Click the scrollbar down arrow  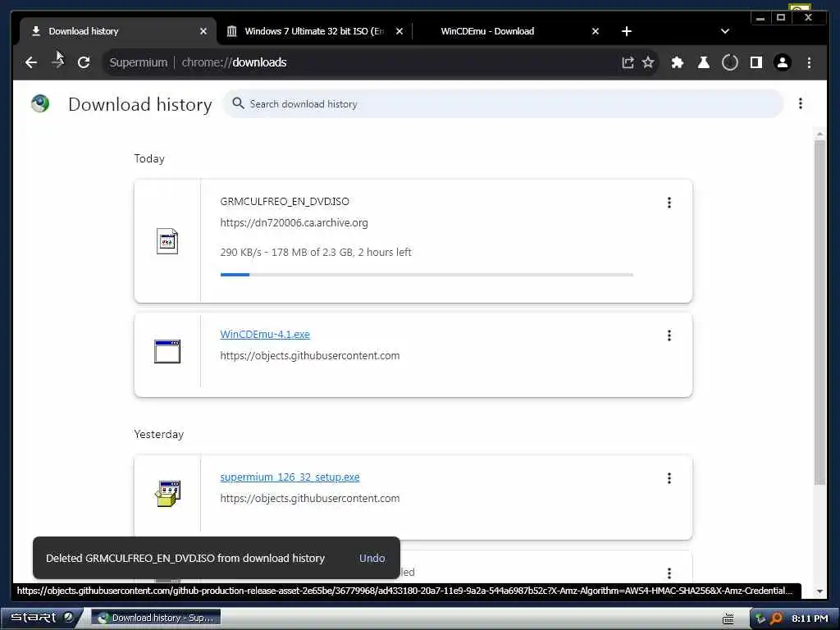(819, 591)
